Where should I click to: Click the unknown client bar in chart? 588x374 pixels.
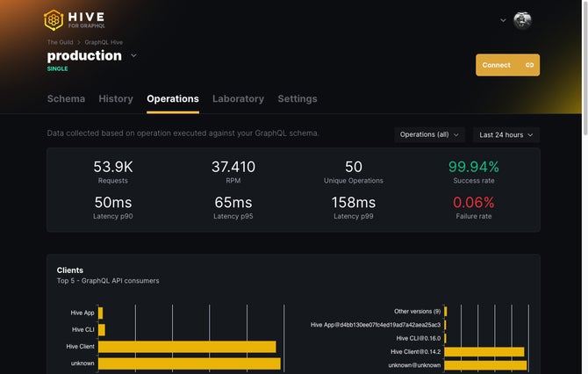coord(190,363)
